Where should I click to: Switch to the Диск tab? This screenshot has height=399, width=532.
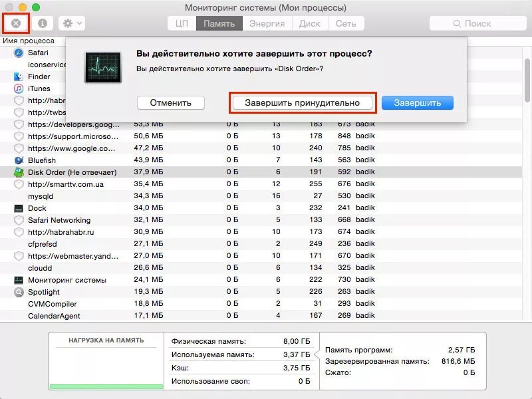pyautogui.click(x=310, y=23)
